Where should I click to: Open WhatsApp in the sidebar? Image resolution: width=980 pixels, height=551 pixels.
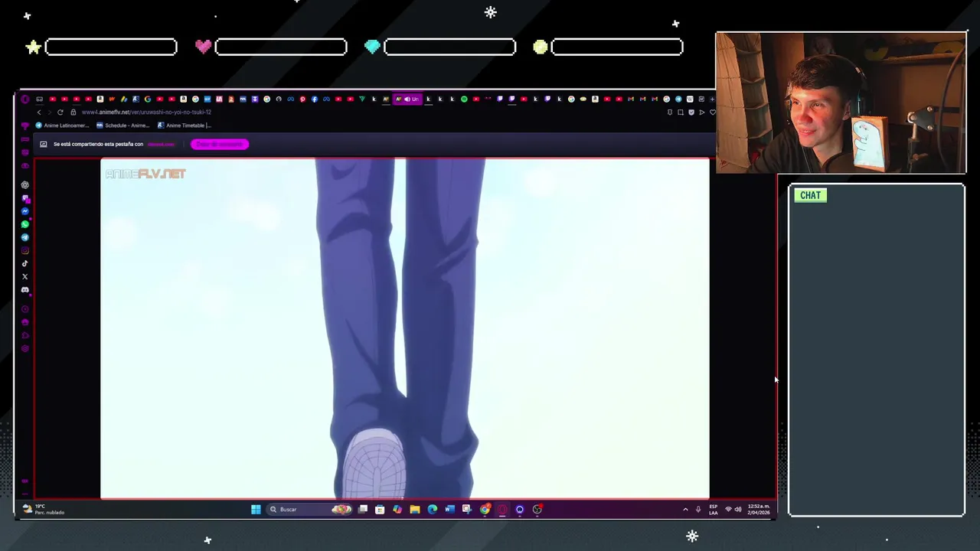pyautogui.click(x=24, y=224)
